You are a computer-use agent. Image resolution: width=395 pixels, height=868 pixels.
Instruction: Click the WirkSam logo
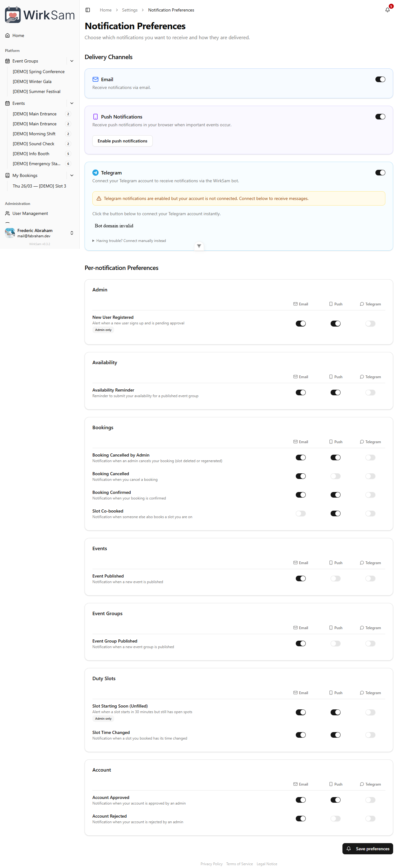[x=39, y=15]
